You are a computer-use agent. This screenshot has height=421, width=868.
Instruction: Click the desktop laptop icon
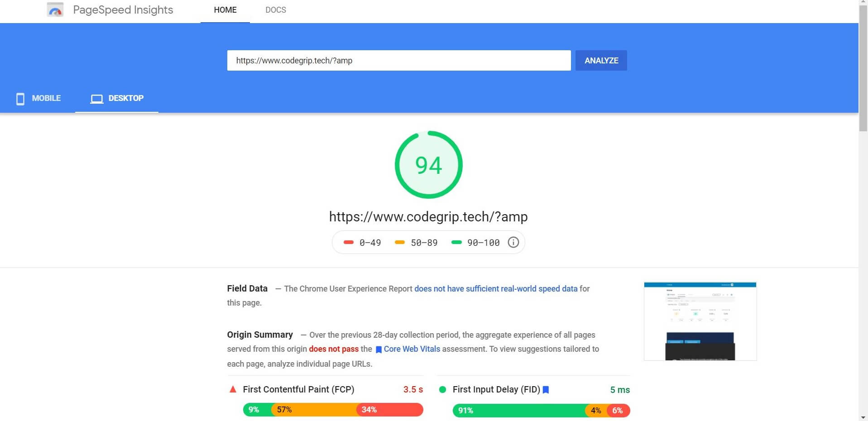pyautogui.click(x=96, y=99)
